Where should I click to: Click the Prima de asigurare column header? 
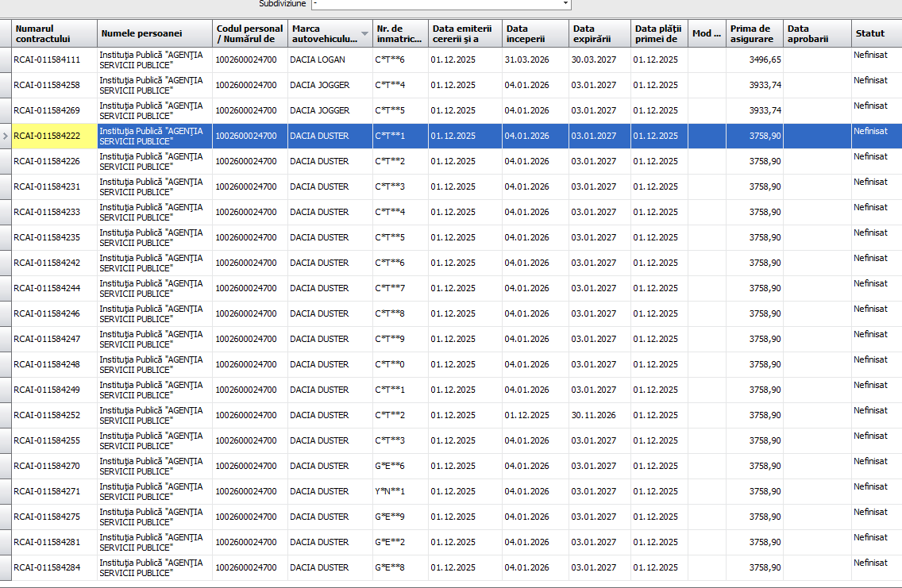(754, 33)
